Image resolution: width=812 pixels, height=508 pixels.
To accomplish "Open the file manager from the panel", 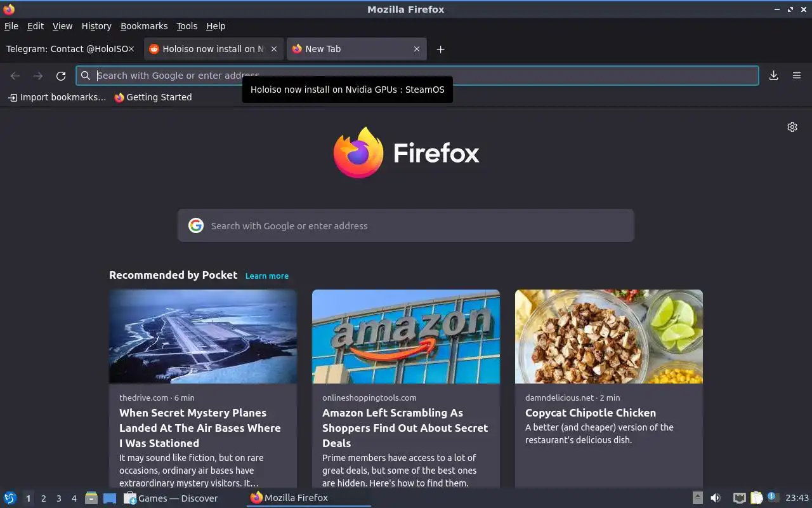I will pyautogui.click(x=91, y=498).
